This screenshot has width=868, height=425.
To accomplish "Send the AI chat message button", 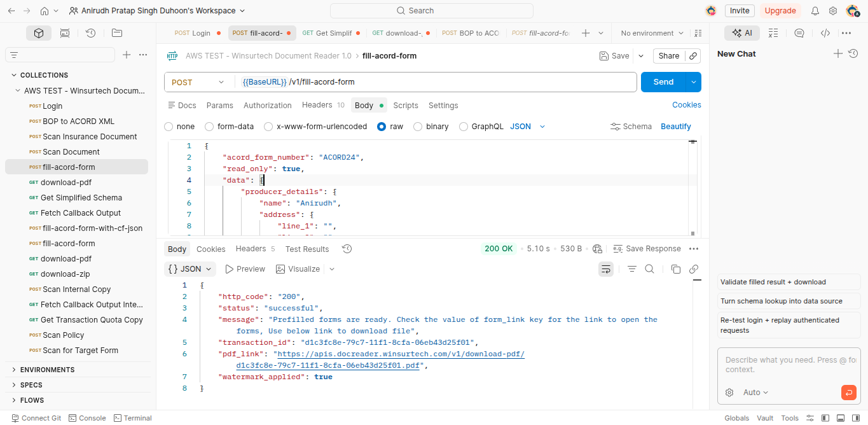I will [x=848, y=393].
